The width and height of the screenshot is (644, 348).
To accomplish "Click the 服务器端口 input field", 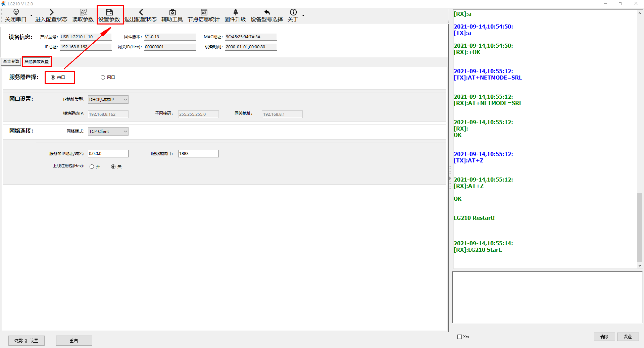I will [x=198, y=154].
